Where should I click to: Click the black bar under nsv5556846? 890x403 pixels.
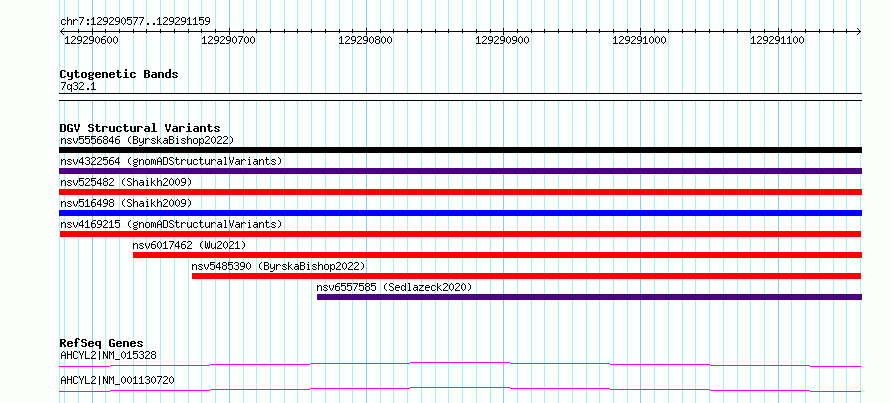460,150
